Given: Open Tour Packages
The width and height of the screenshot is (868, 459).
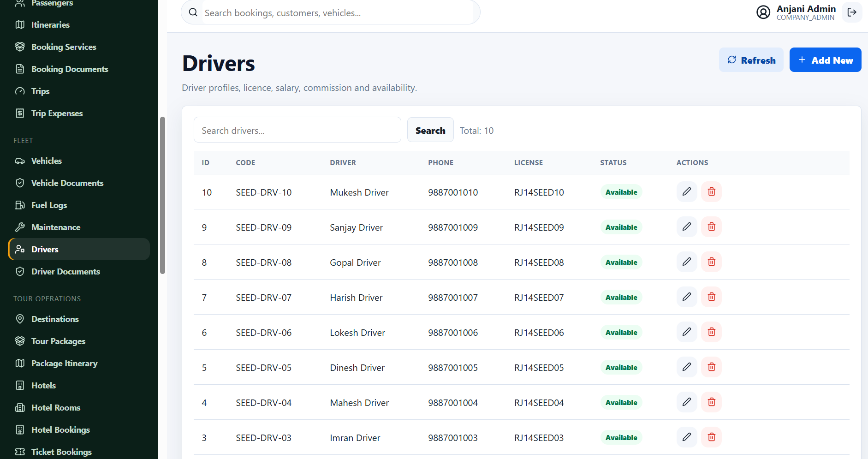Looking at the screenshot, I should 79,341.
